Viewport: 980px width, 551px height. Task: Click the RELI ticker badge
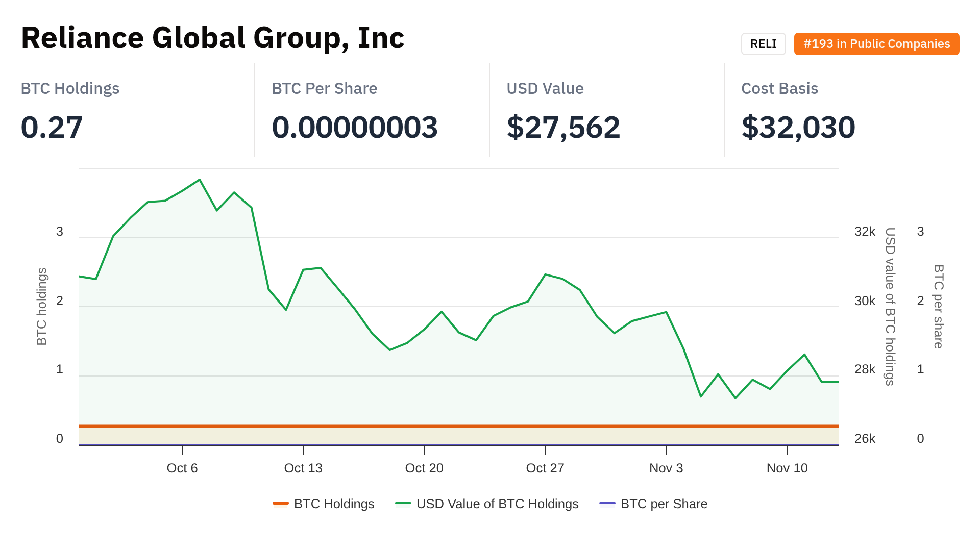763,44
